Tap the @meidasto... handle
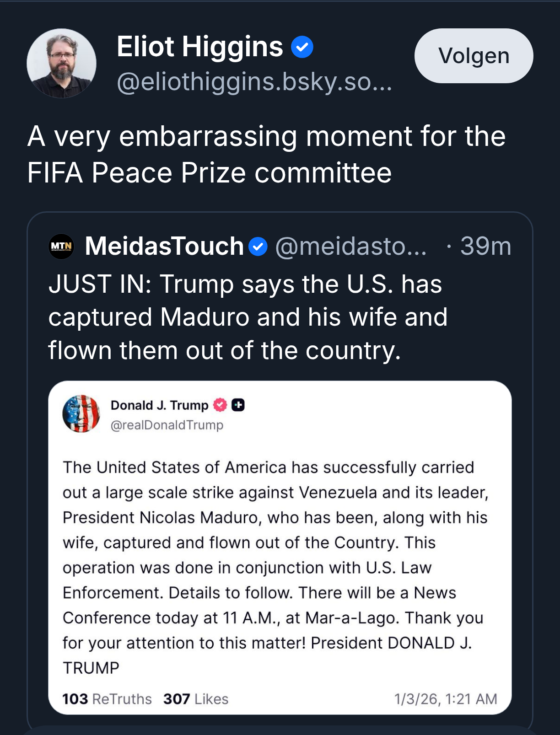 (351, 247)
